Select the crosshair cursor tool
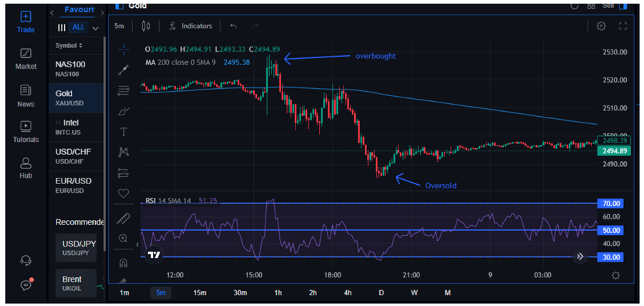This screenshot has width=644, height=306. point(124,49)
